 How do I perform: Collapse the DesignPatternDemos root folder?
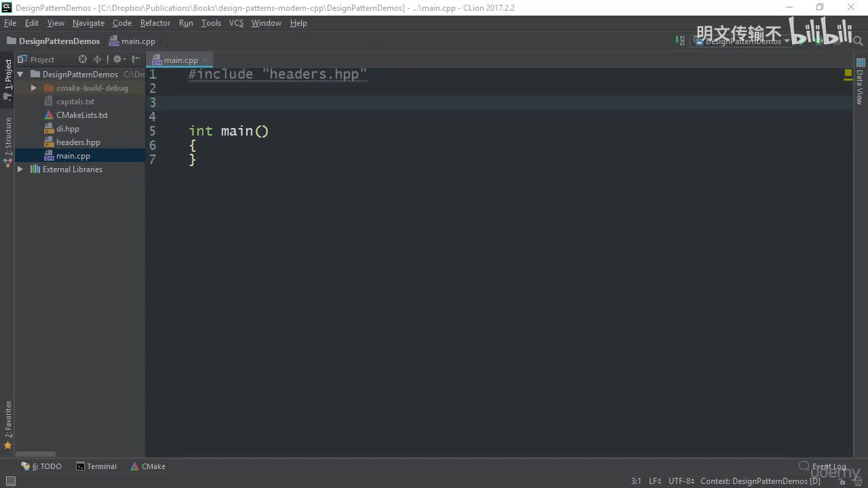(x=20, y=75)
